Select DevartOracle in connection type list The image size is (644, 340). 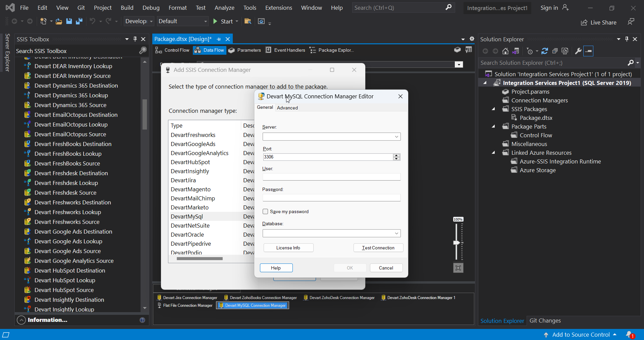(x=187, y=235)
